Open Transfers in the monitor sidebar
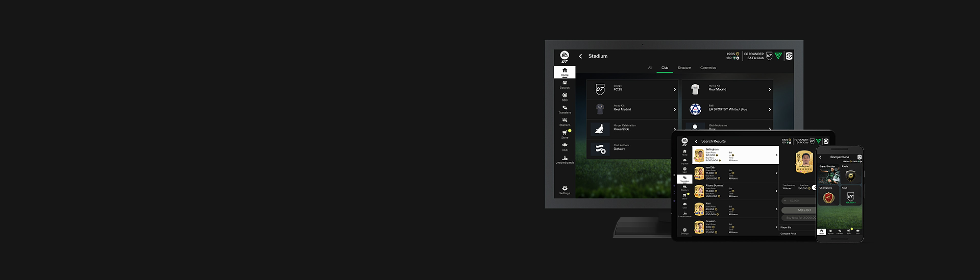Image resolution: width=980 pixels, height=280 pixels. click(x=565, y=109)
